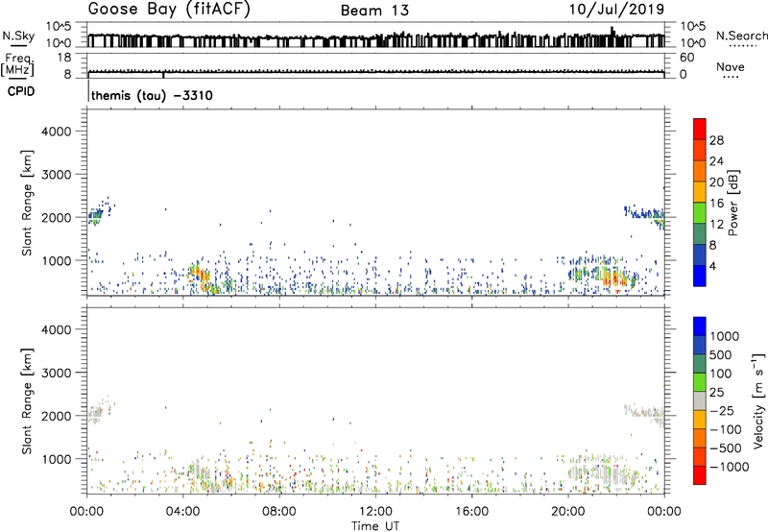Click the power panel 'Slant Range [km]' label
Viewport: 768px width, 532px height.
pyautogui.click(x=27, y=203)
